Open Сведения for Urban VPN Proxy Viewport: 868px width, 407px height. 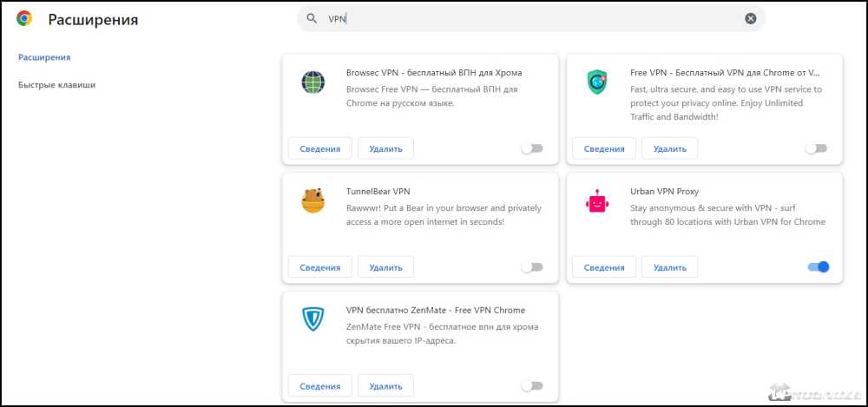604,267
